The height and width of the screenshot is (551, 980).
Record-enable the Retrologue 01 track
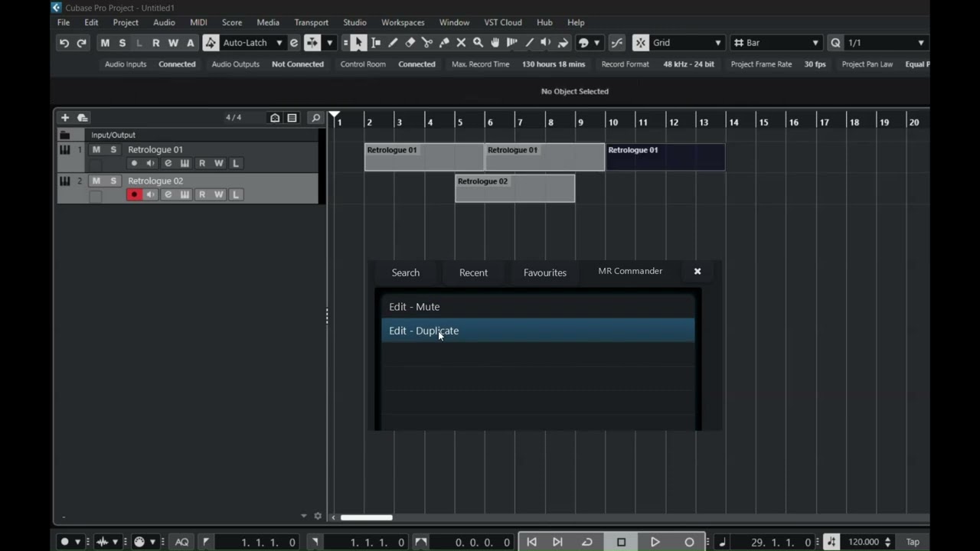pos(134,163)
